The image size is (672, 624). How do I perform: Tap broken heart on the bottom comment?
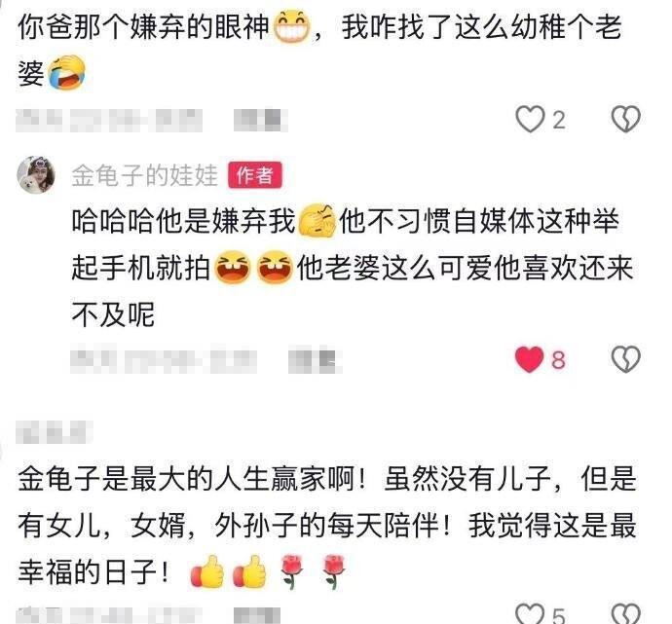625,613
